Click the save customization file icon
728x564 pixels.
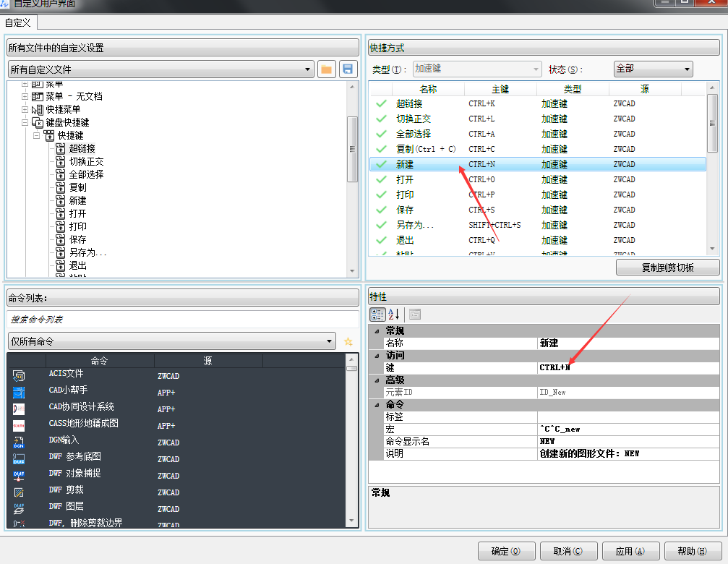[x=348, y=69]
